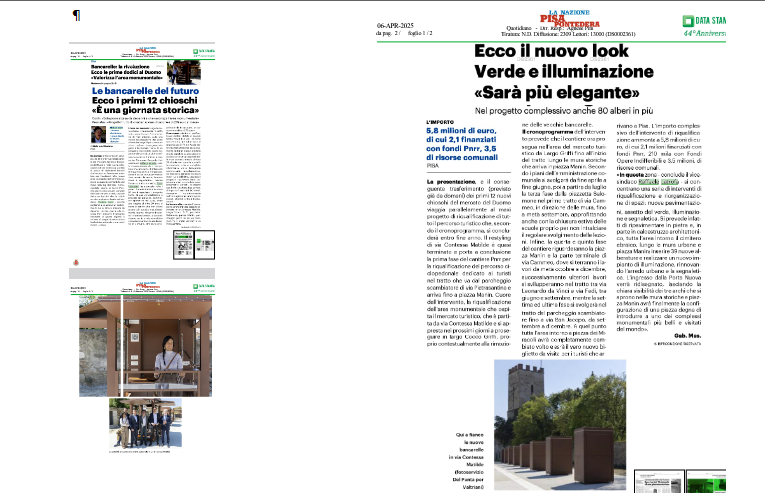Click the small red icon below the first clipping

coord(76,262)
